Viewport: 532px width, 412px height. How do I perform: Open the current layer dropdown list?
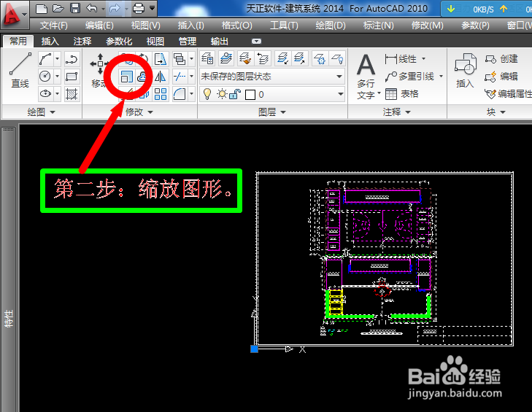pos(340,94)
